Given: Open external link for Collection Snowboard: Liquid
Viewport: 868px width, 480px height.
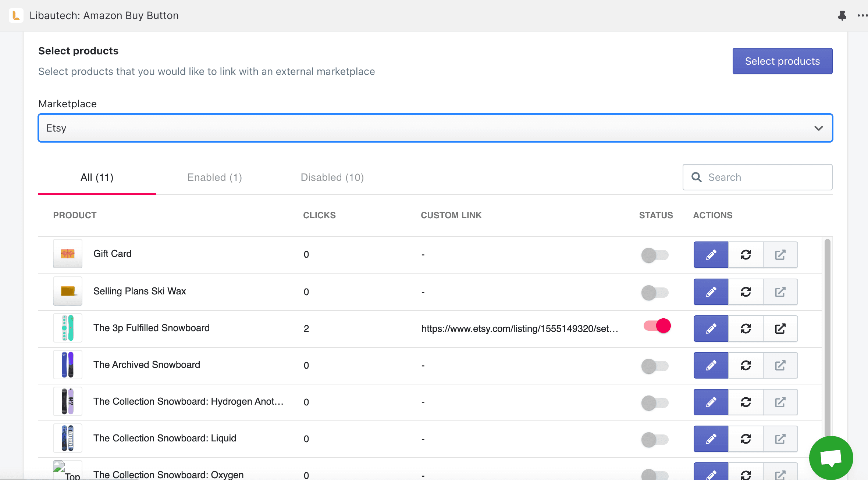Looking at the screenshot, I should click(x=780, y=439).
